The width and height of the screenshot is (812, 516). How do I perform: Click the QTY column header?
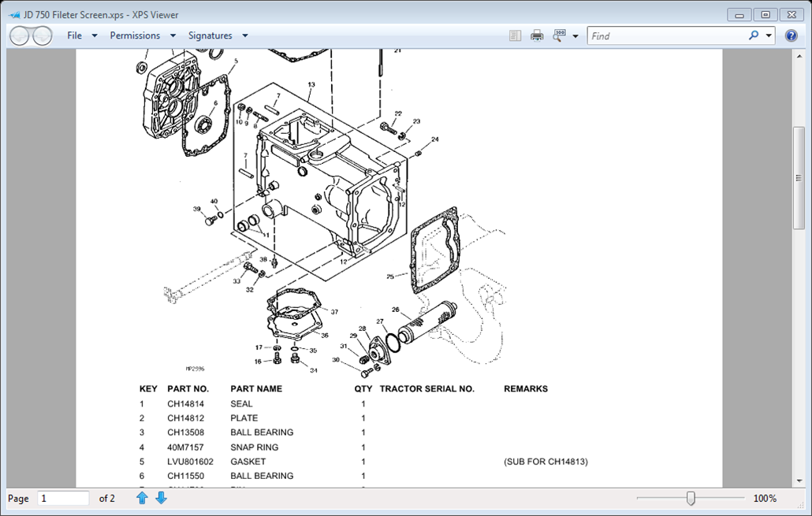tap(363, 388)
